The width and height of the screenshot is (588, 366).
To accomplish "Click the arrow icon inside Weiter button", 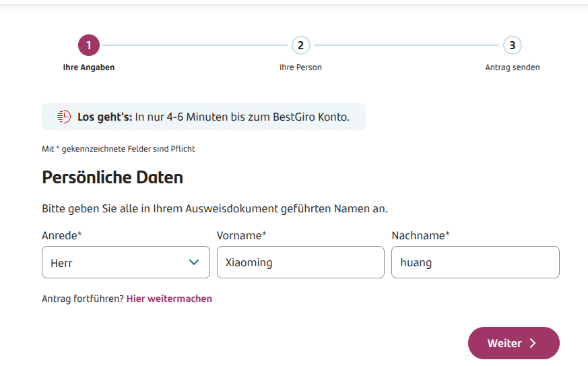I will (533, 343).
